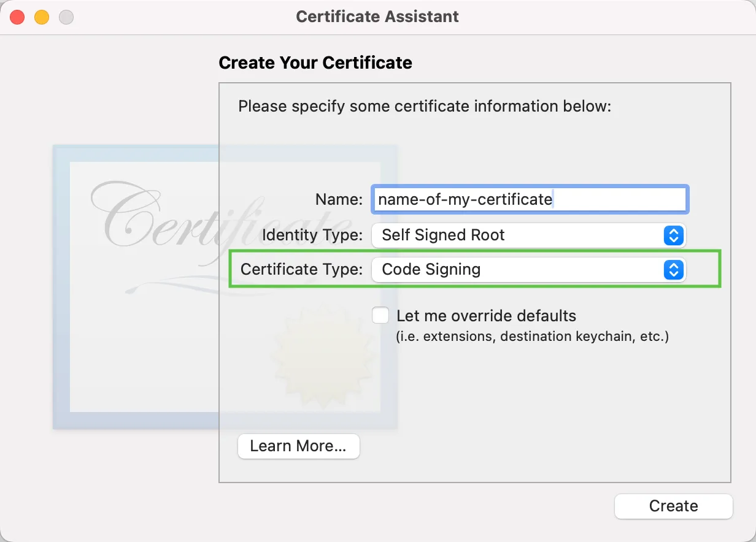This screenshot has height=542, width=756.
Task: Click the Code Signing selection
Action: [432, 270]
